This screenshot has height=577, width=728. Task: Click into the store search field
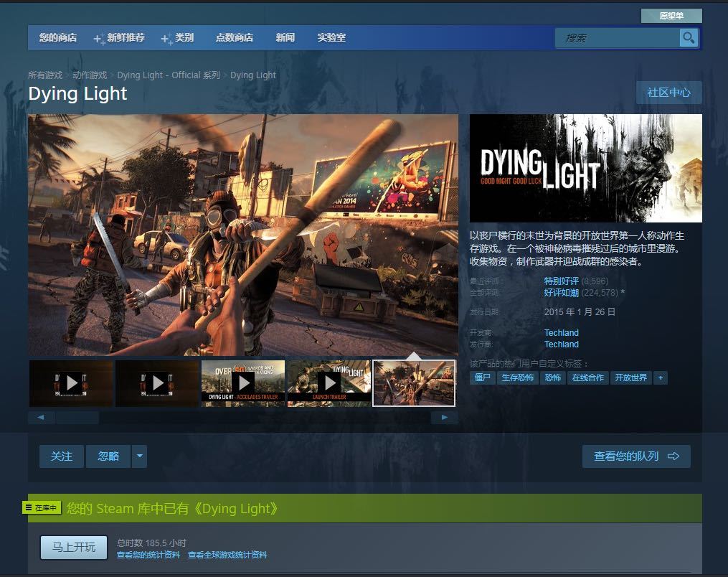click(x=617, y=38)
